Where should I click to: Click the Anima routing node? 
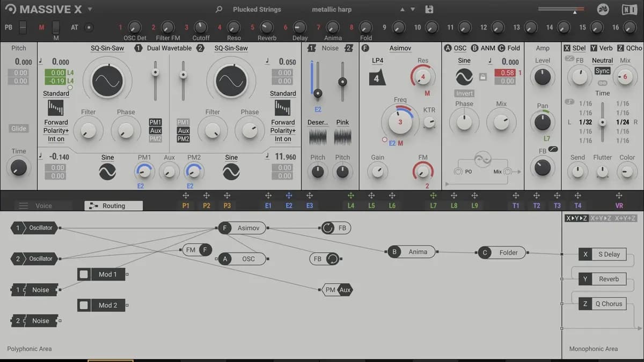(x=412, y=252)
